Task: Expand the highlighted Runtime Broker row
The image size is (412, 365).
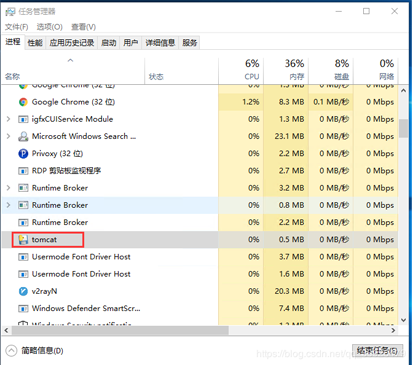Action: click(x=8, y=205)
